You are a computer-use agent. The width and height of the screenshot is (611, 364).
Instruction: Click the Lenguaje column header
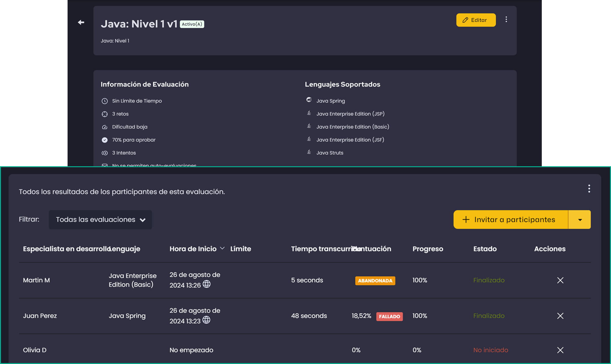click(125, 249)
